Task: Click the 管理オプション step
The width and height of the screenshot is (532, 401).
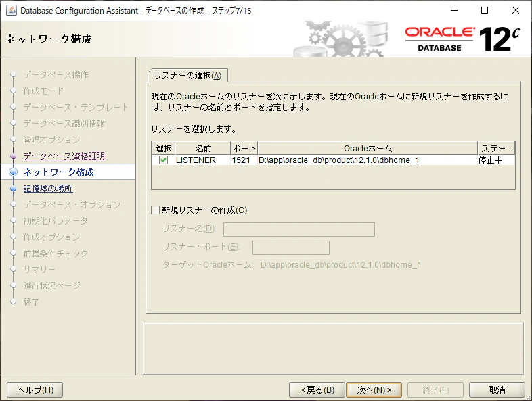Action: coord(51,140)
